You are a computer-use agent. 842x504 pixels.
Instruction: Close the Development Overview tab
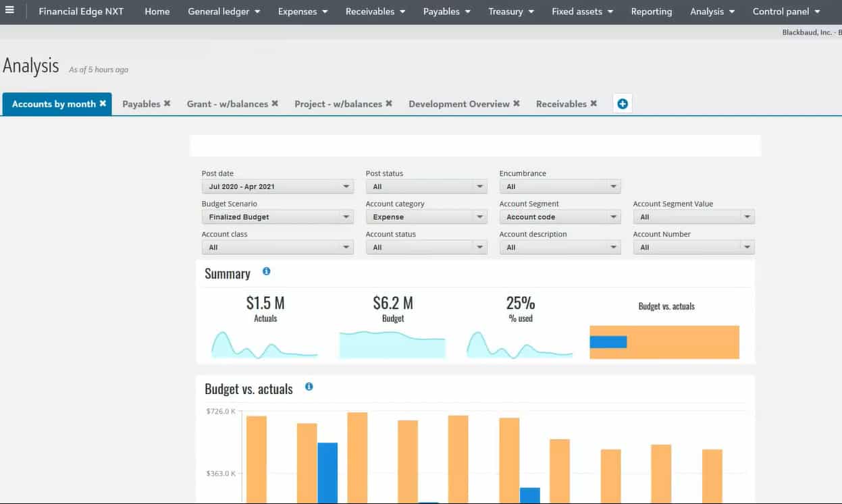(517, 103)
